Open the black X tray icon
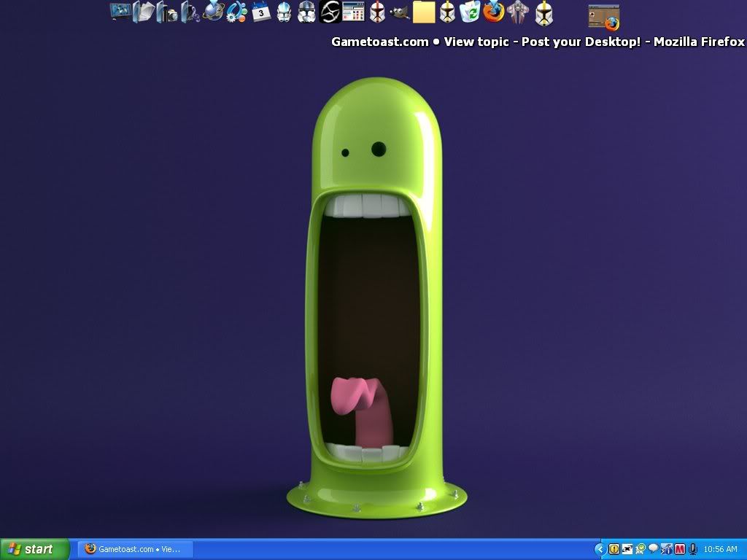 (627, 549)
